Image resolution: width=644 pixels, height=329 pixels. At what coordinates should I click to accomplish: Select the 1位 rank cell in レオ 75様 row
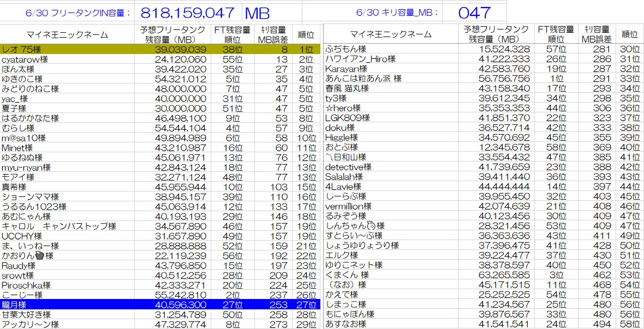pyautogui.click(x=306, y=49)
